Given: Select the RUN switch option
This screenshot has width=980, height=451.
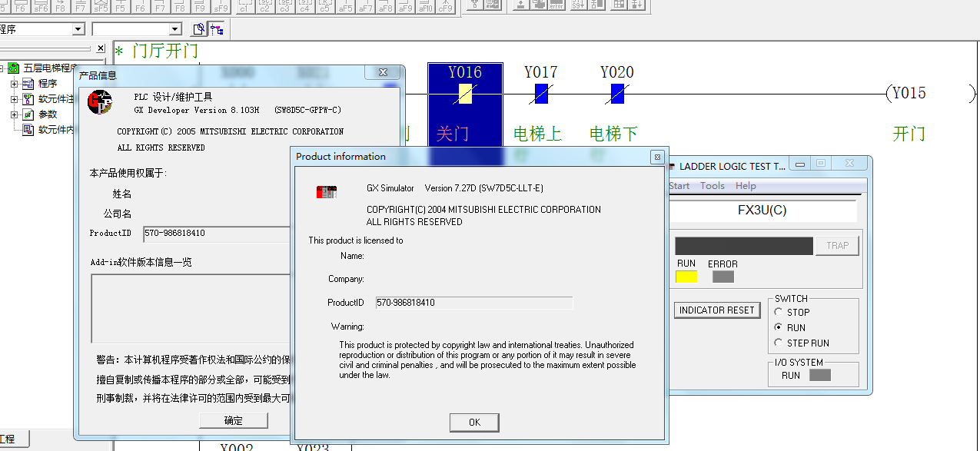Looking at the screenshot, I should tap(779, 328).
